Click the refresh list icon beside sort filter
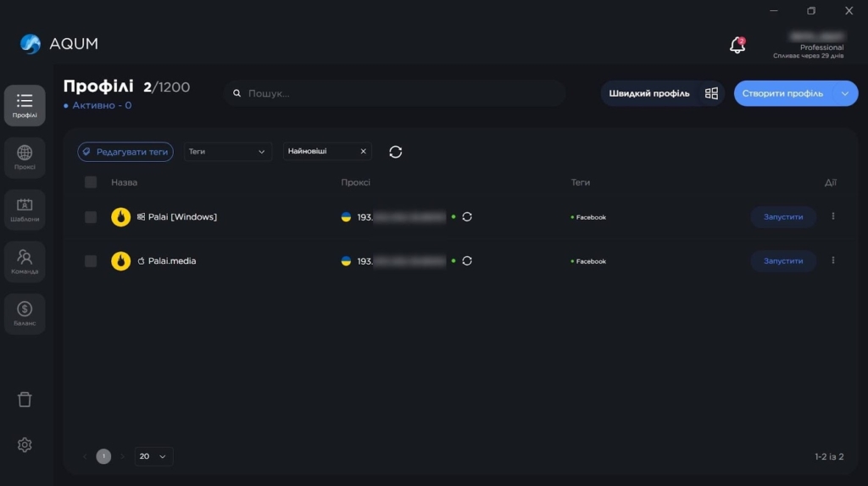 [x=395, y=152]
